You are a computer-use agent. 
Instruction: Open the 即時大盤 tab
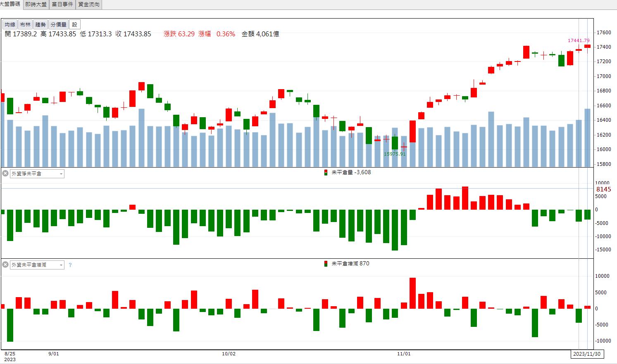point(36,5)
